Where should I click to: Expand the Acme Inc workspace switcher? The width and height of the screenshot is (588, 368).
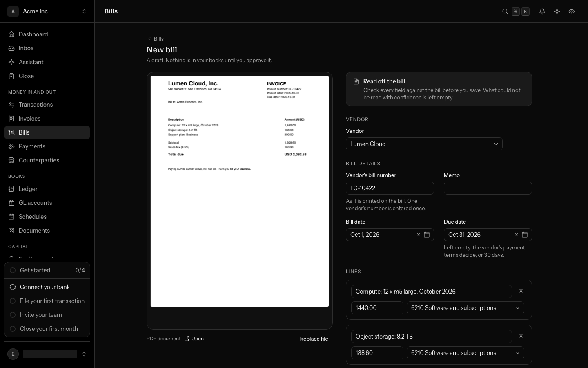[x=47, y=11]
